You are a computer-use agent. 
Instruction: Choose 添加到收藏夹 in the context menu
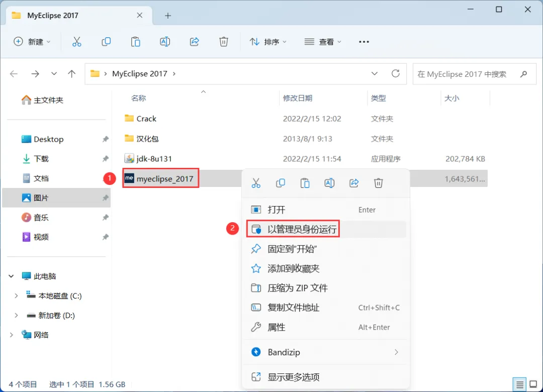pos(325,268)
